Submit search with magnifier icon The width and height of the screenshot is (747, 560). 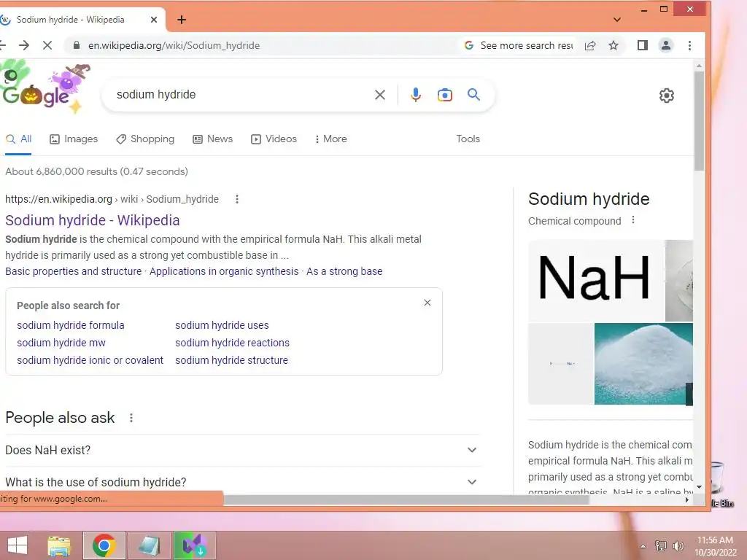click(x=473, y=94)
